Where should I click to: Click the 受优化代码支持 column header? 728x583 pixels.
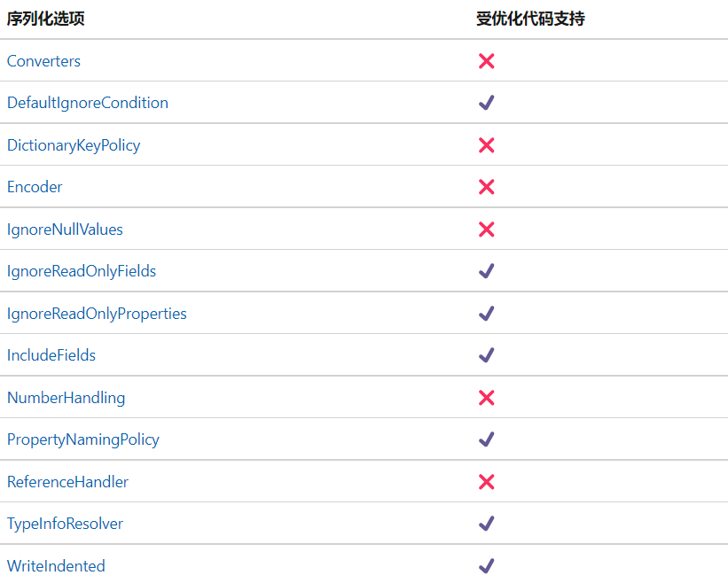pyautogui.click(x=530, y=19)
